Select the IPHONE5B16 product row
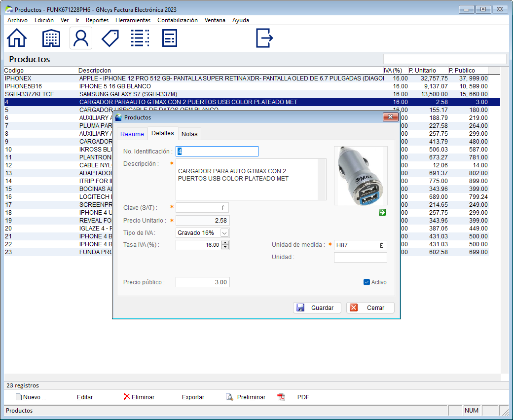513x420 pixels. tap(246, 86)
